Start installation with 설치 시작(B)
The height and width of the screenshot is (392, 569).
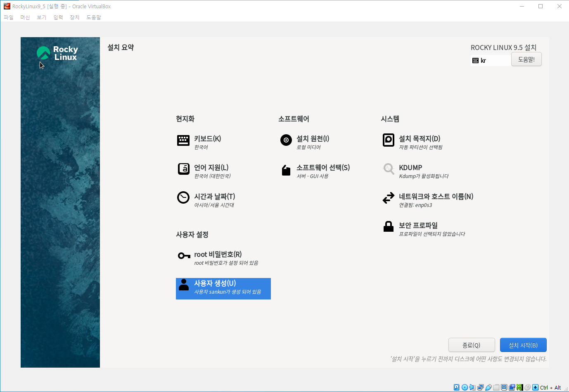pyautogui.click(x=523, y=345)
